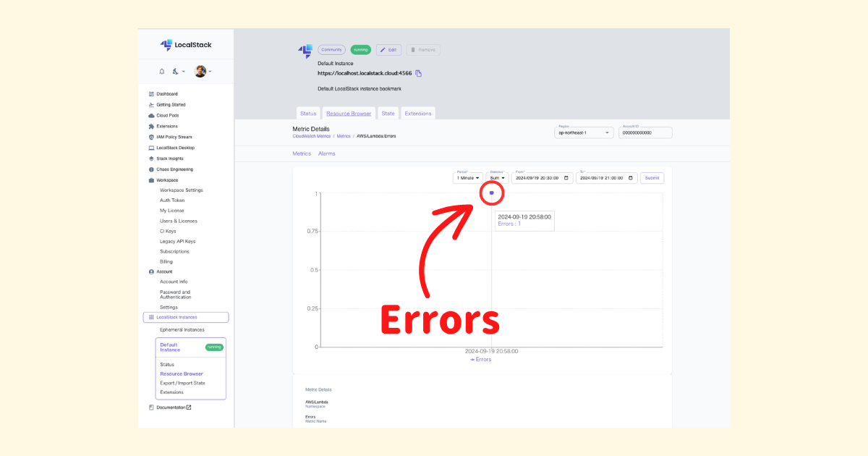
Task: Click the Getting Started plane icon
Action: (x=151, y=105)
